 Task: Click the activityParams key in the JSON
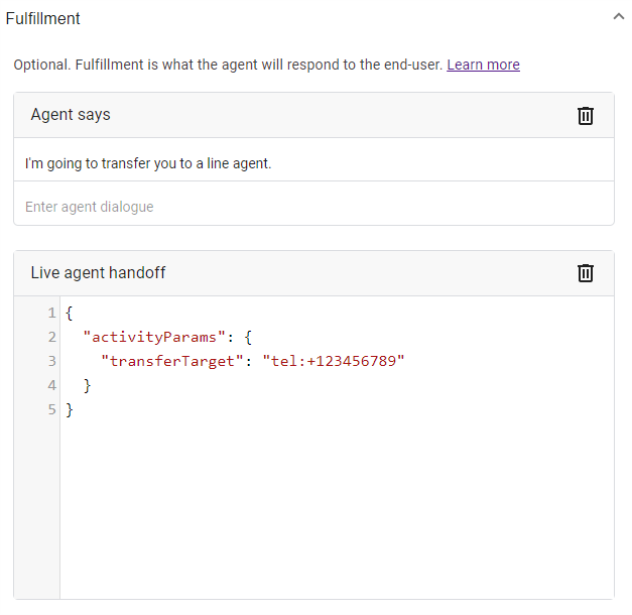pos(154,337)
